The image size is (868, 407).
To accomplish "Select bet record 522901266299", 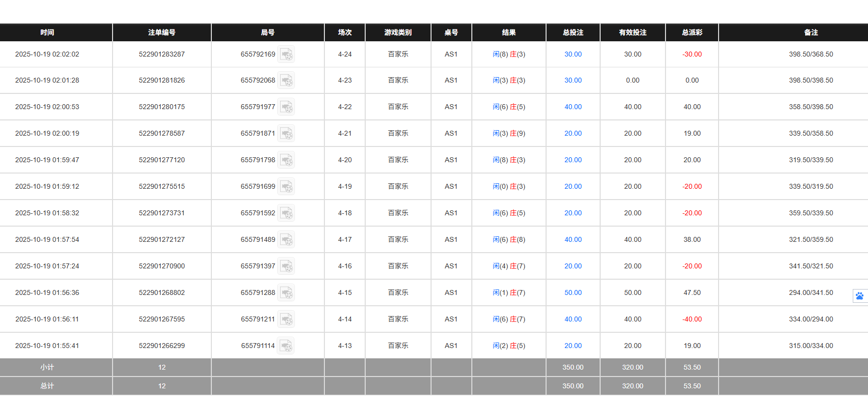I will click(x=162, y=346).
